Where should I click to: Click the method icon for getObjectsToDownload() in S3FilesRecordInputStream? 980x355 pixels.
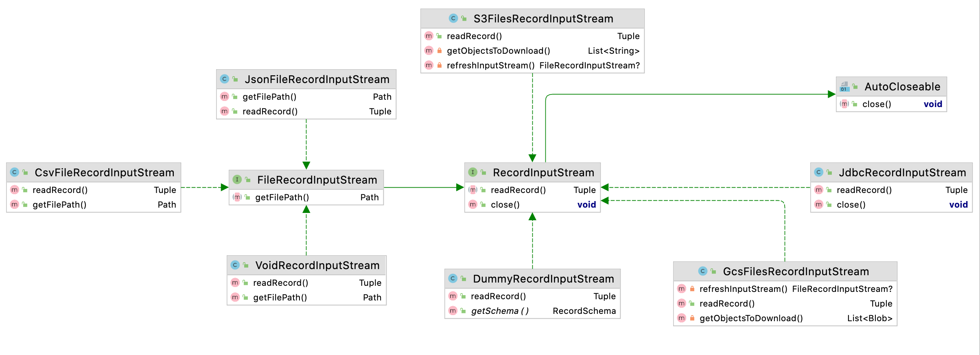pos(429,50)
